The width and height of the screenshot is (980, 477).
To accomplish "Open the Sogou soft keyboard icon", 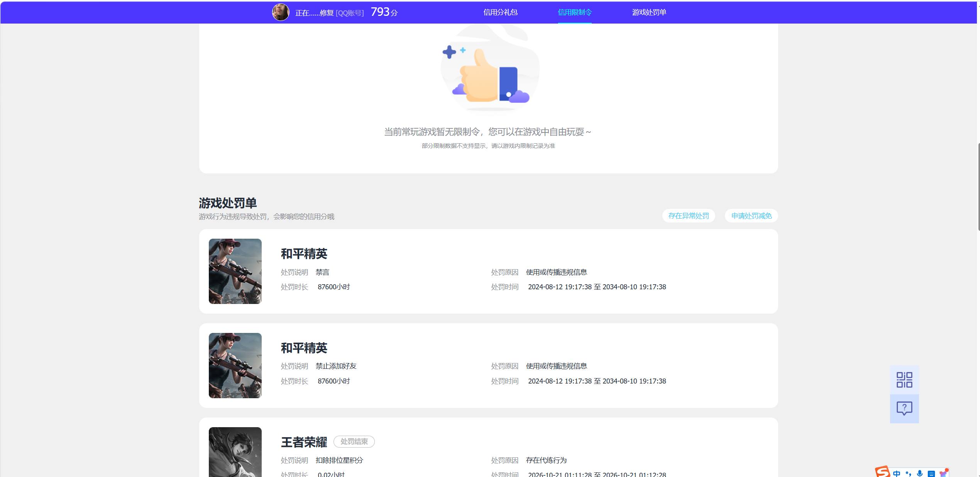I will click(931, 474).
